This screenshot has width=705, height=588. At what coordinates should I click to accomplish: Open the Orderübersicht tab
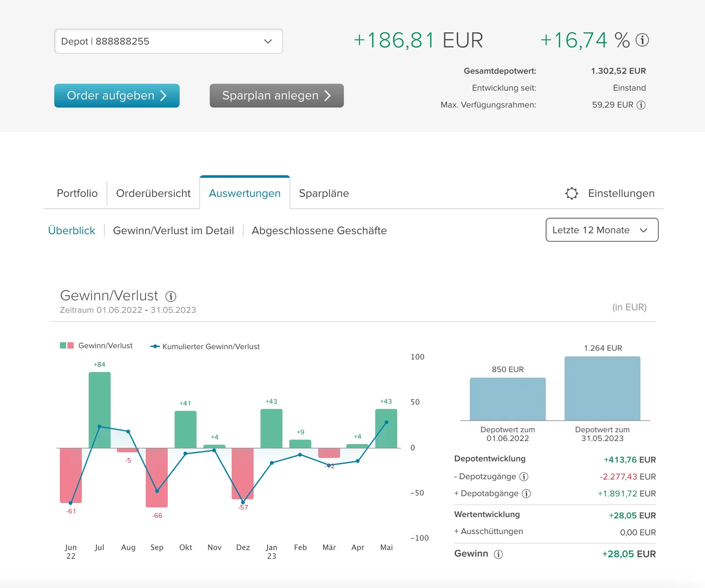coord(153,193)
